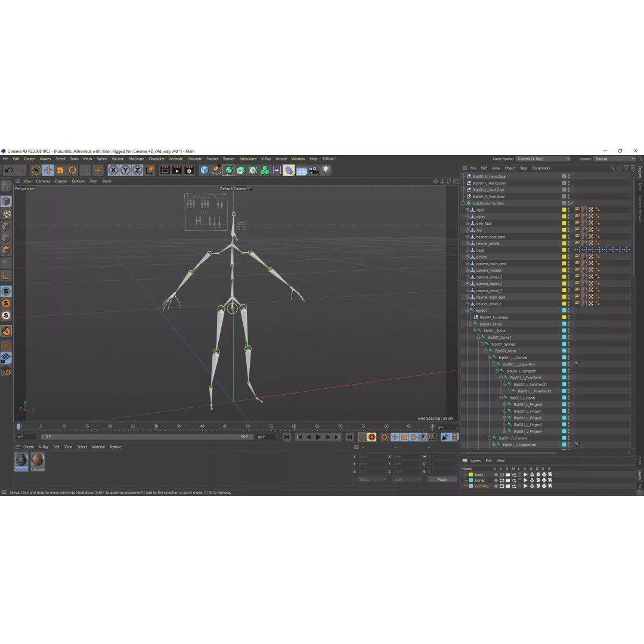The width and height of the screenshot is (644, 644).
Task: Open the Scale mode dropdown
Action: [x=407, y=479]
